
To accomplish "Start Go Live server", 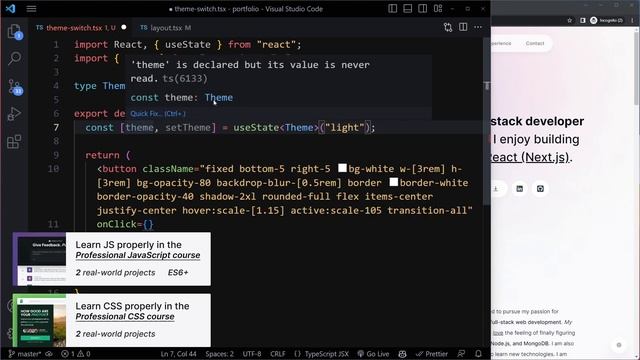I will point(373,354).
